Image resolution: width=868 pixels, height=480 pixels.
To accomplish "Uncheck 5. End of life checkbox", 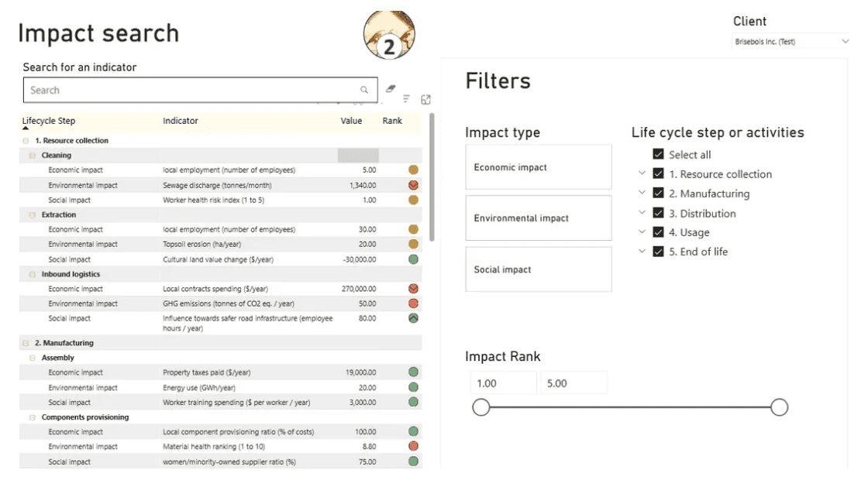I will 658,252.
